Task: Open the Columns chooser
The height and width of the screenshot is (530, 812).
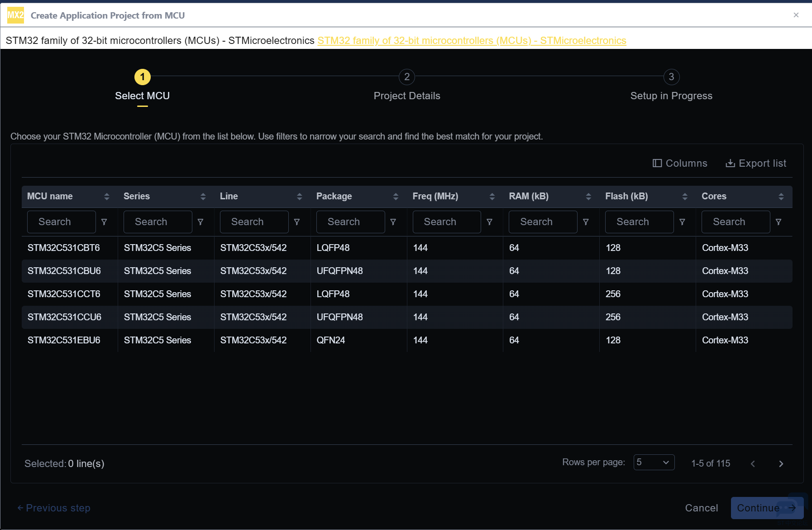Action: tap(680, 163)
